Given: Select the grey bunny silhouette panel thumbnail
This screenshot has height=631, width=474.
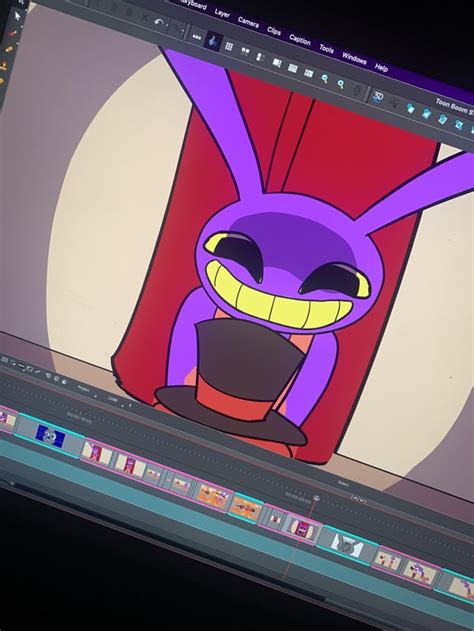Looking at the screenshot, I should (x=346, y=544).
